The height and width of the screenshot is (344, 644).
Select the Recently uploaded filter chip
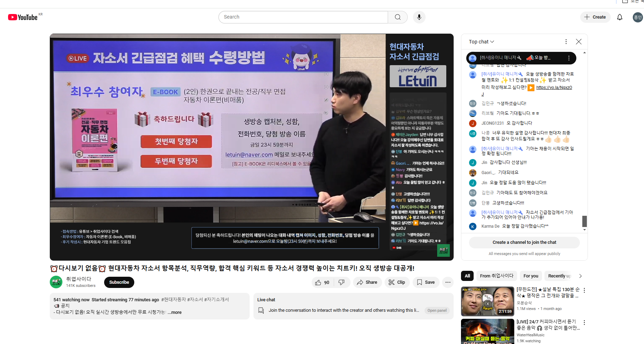click(559, 276)
